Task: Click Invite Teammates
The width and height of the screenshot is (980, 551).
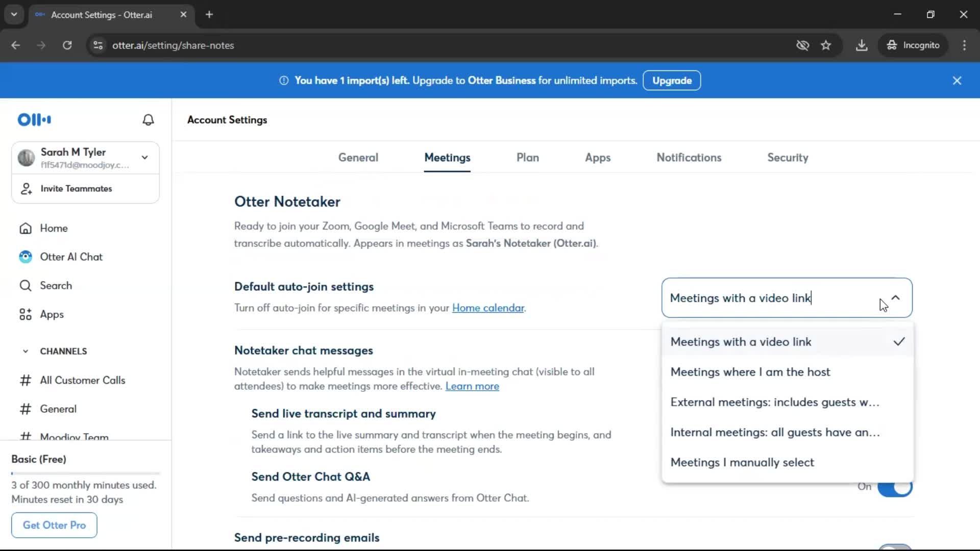Action: (x=76, y=189)
